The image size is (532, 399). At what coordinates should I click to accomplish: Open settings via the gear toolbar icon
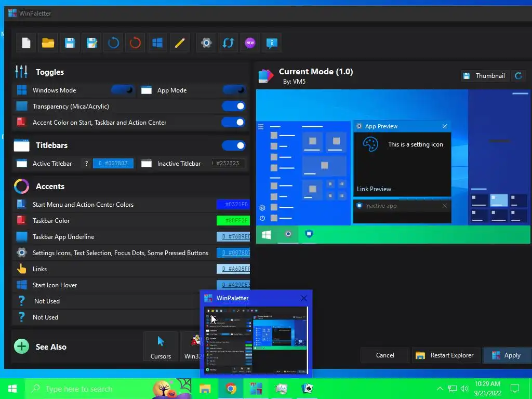206,43
